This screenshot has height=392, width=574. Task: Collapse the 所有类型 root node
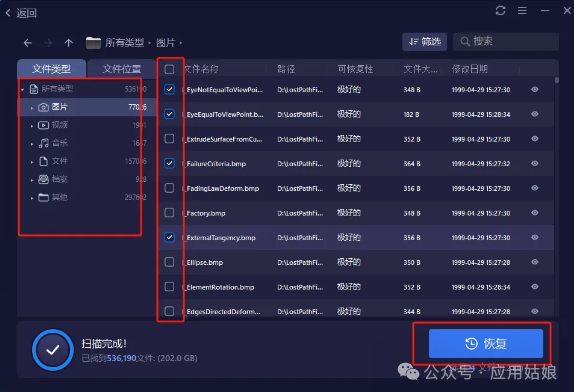(x=23, y=89)
